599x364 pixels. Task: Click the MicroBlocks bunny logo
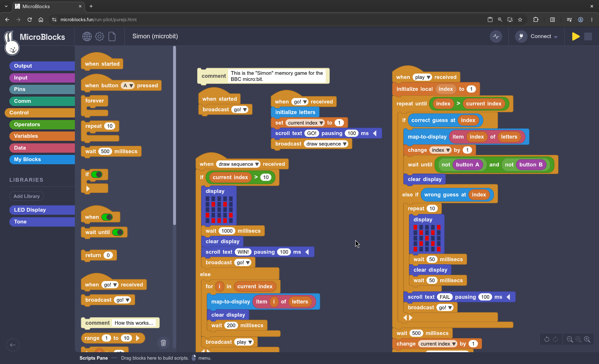tap(12, 43)
